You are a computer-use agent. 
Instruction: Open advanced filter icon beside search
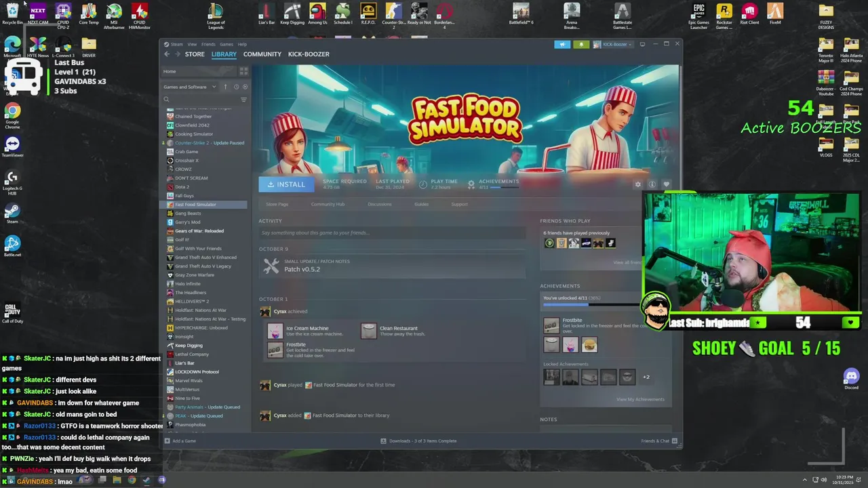click(x=243, y=100)
